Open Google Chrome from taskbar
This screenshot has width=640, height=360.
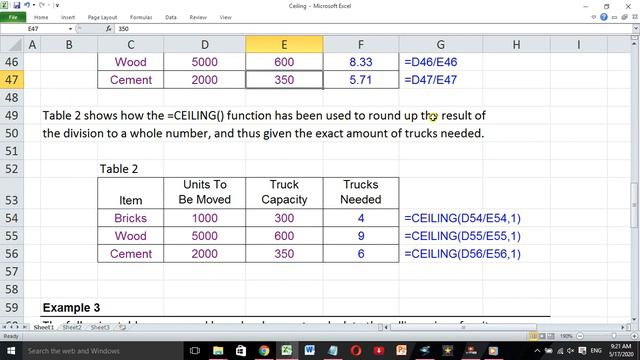coord(264,351)
